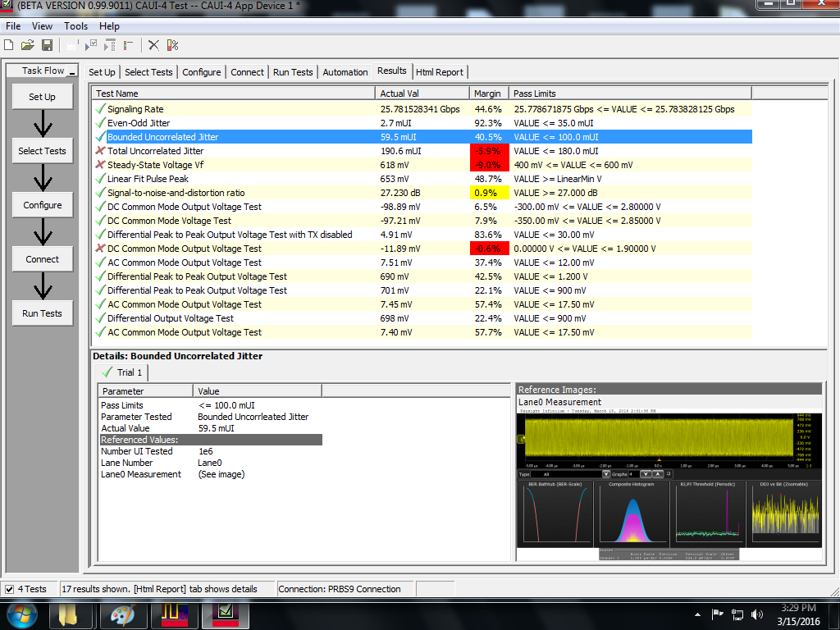Click the run test sequence toolbar icon
This screenshot has width=840, height=630.
(x=109, y=45)
